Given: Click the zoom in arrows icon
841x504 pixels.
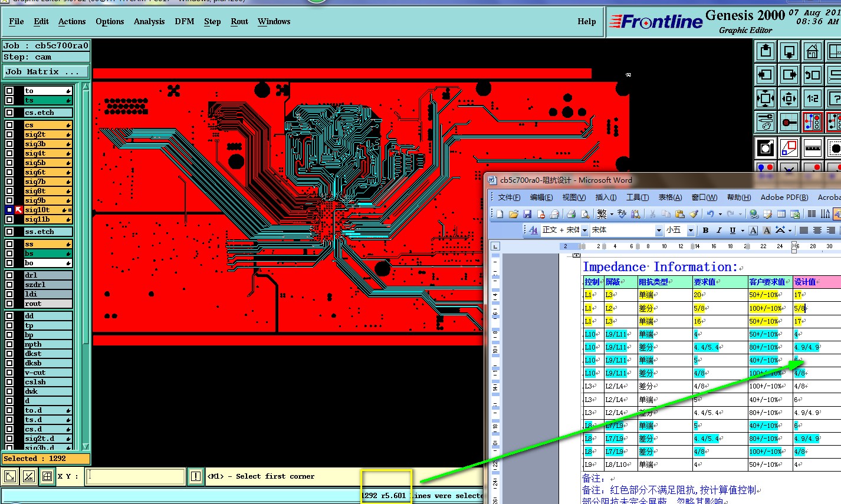Looking at the screenshot, I should coord(766,98).
